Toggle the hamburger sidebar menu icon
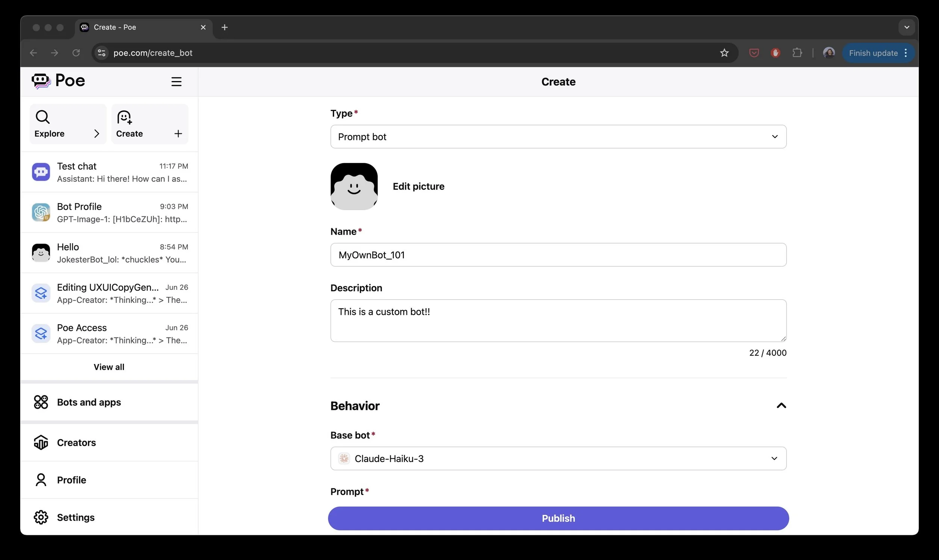The width and height of the screenshot is (939, 560). pyautogui.click(x=176, y=81)
